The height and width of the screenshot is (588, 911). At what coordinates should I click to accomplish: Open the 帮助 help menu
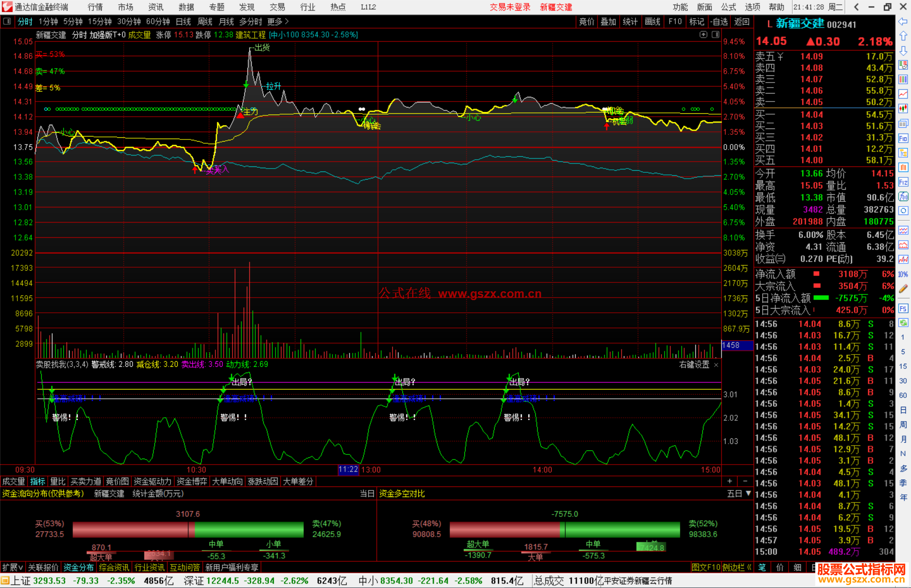point(776,7)
